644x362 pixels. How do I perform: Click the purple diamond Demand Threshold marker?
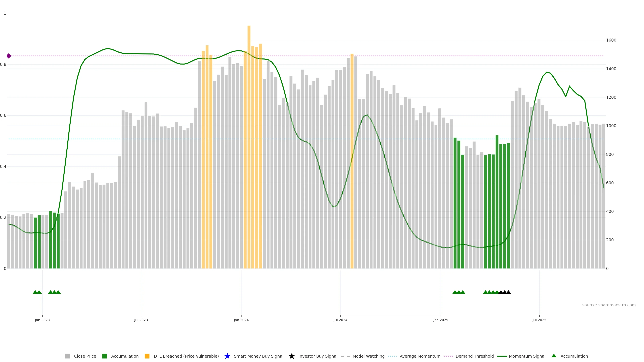[x=9, y=56]
